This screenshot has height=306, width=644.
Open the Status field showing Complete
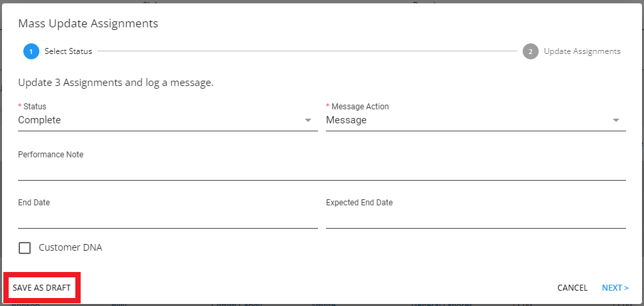(x=160, y=121)
